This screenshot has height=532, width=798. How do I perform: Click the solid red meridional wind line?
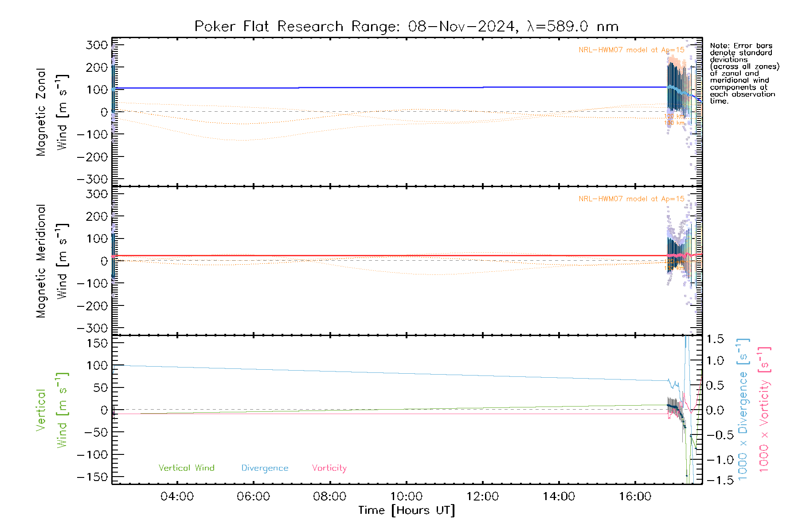pos(390,256)
